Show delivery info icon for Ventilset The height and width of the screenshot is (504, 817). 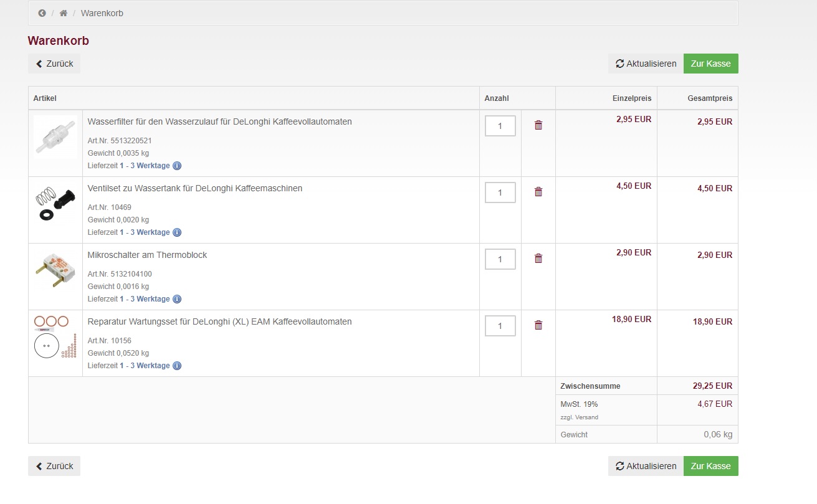pos(177,232)
